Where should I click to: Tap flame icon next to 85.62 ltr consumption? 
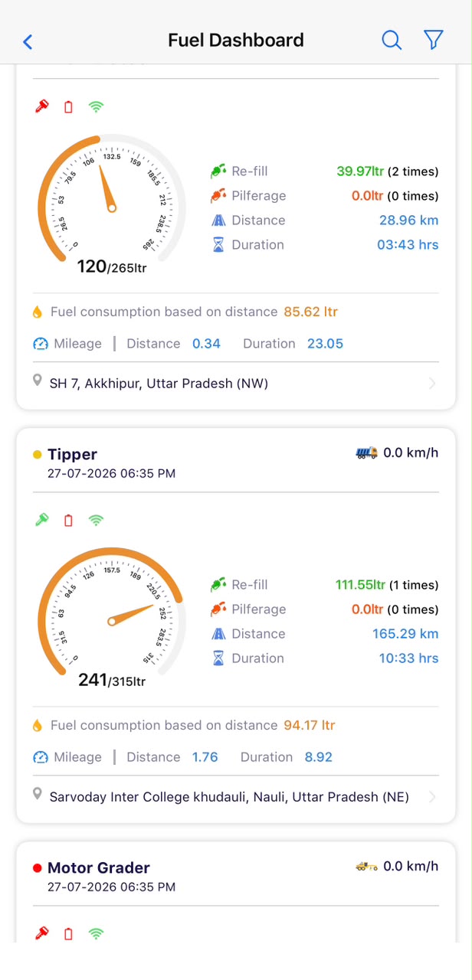[37, 312]
